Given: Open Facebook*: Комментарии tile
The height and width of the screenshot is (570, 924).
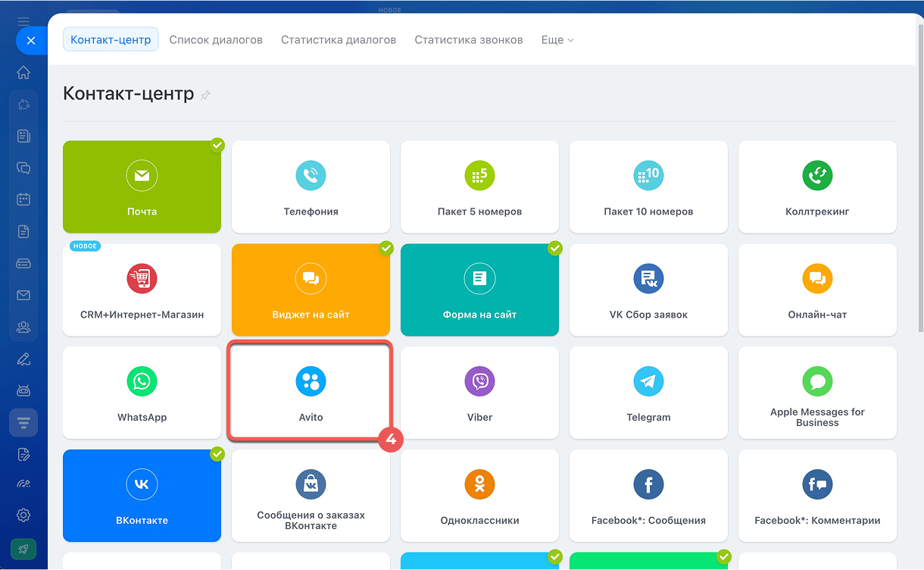Looking at the screenshot, I should (817, 496).
